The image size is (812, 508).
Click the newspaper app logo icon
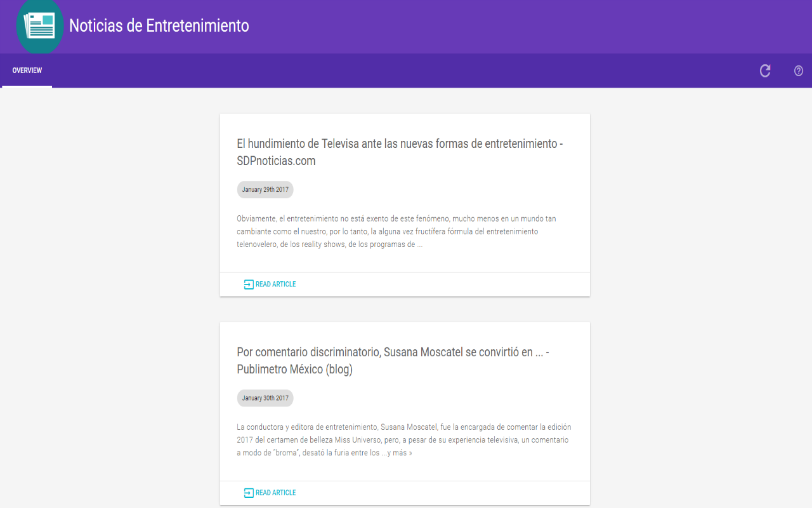pos(39,26)
